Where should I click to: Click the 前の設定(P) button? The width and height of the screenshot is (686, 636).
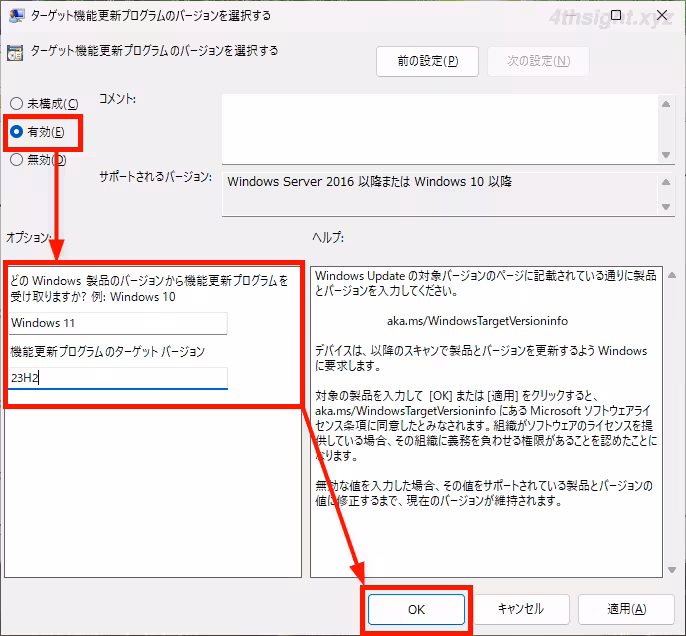click(427, 61)
